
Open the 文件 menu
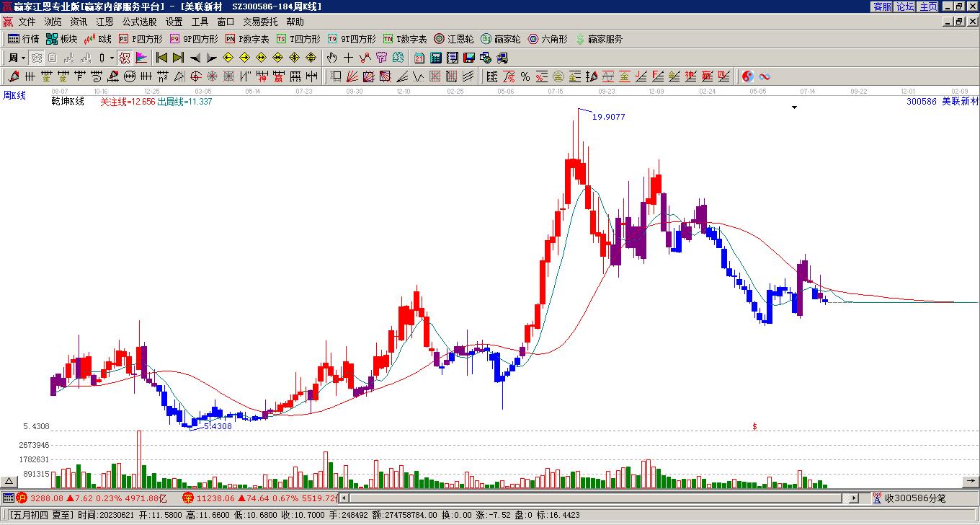27,22
